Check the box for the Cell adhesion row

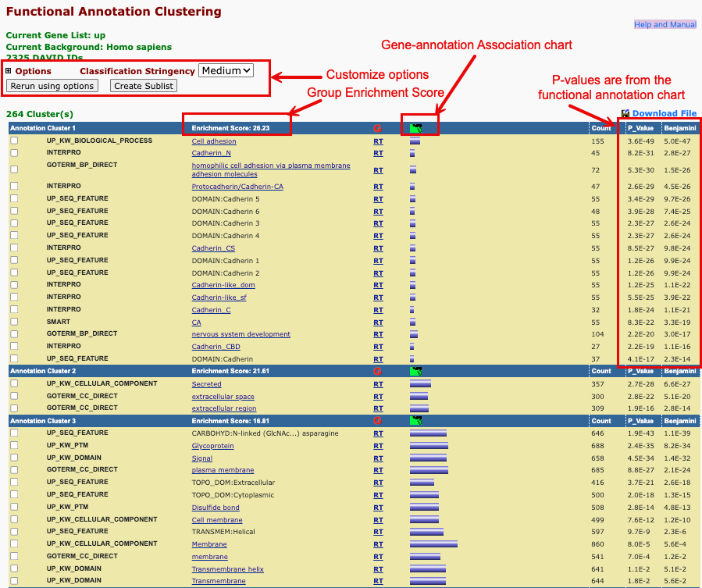(14, 141)
